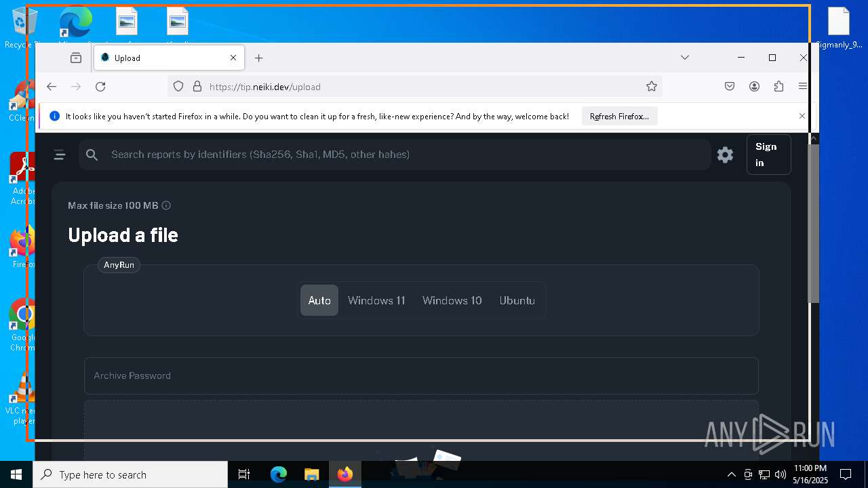
Task: Close the Upload tab
Action: pyautogui.click(x=233, y=58)
